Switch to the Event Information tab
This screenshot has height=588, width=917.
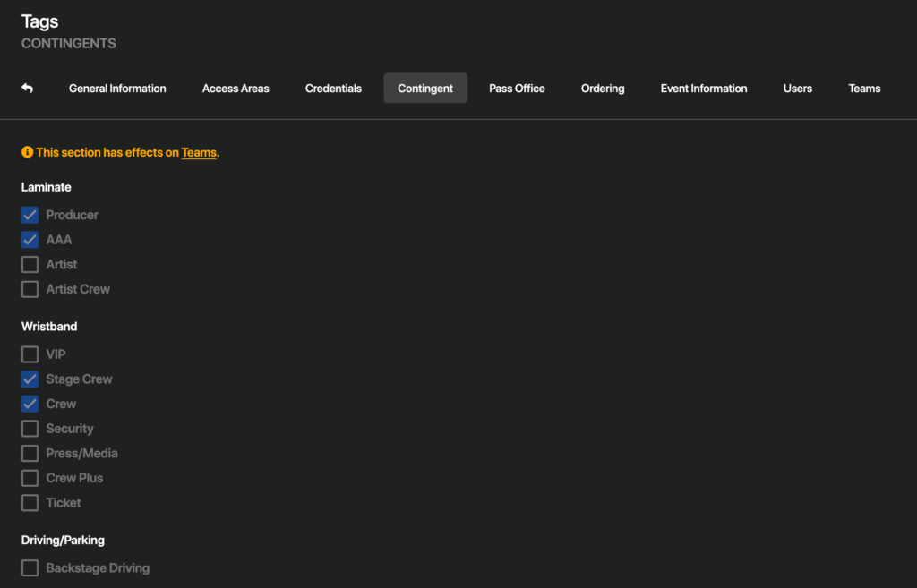coord(703,89)
